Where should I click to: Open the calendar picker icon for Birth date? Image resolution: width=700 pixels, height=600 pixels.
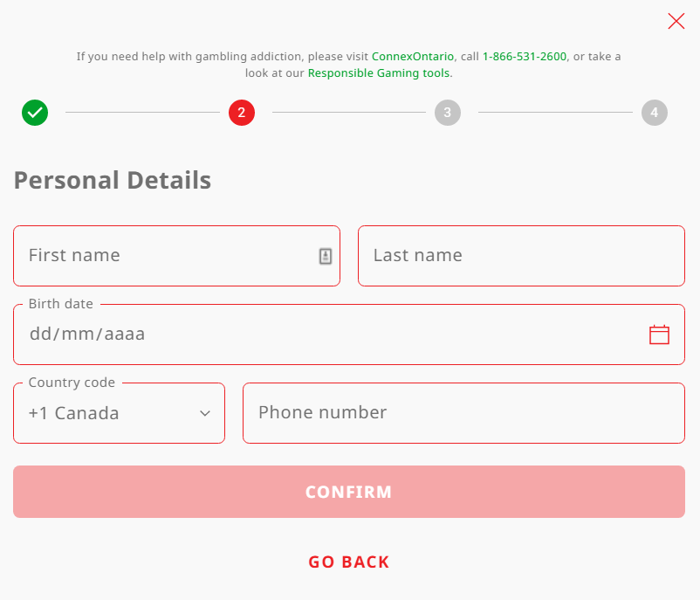click(x=659, y=334)
